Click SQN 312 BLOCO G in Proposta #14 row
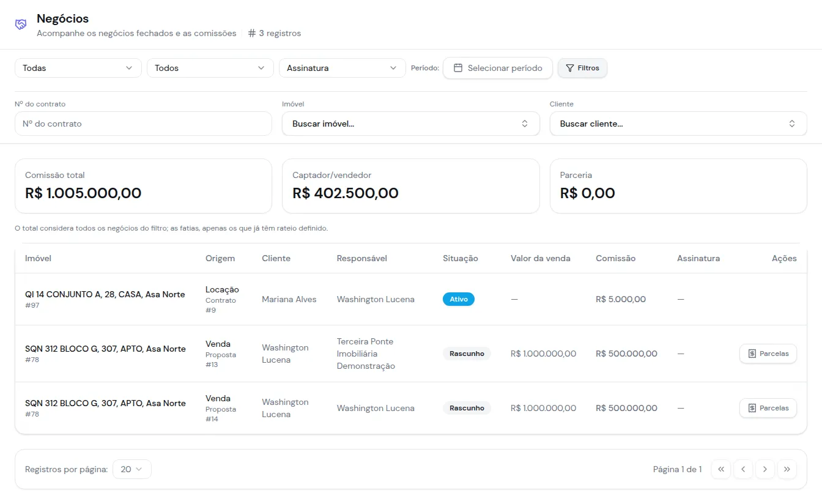 105,403
